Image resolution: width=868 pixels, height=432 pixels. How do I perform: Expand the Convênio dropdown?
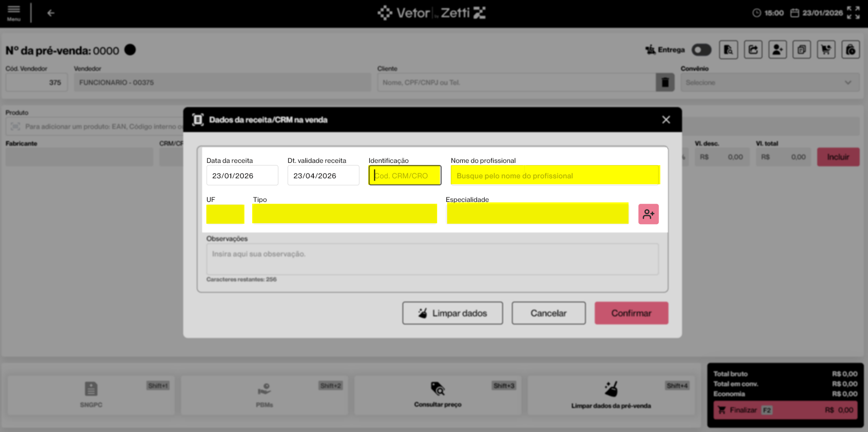click(770, 83)
